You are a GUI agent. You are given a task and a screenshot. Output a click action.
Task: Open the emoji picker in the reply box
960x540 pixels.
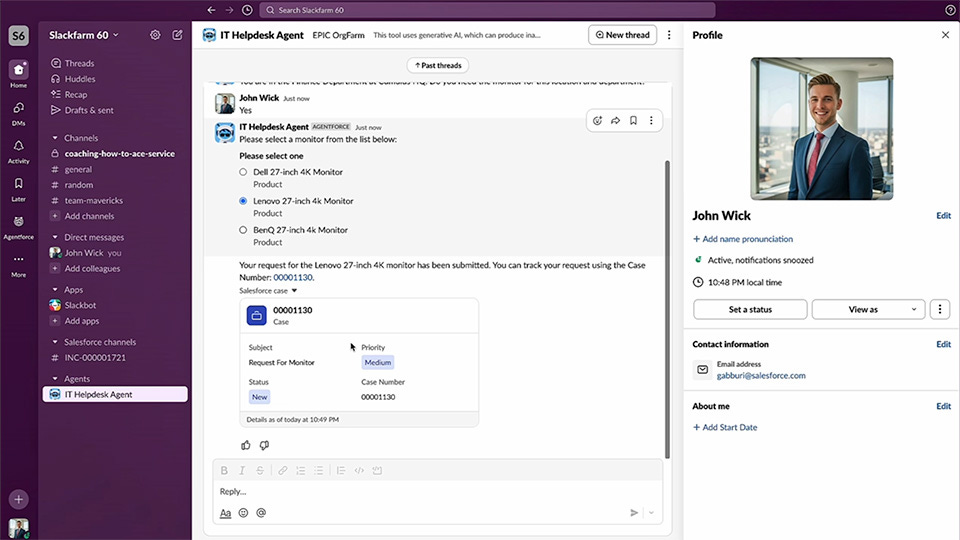243,512
